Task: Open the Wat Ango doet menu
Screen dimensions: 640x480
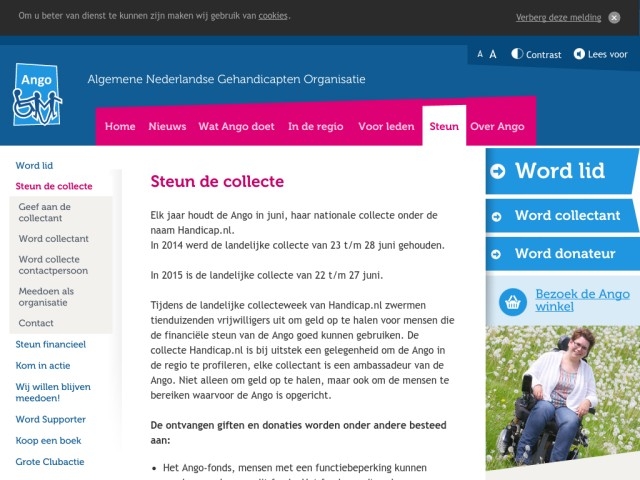Action: pos(236,127)
